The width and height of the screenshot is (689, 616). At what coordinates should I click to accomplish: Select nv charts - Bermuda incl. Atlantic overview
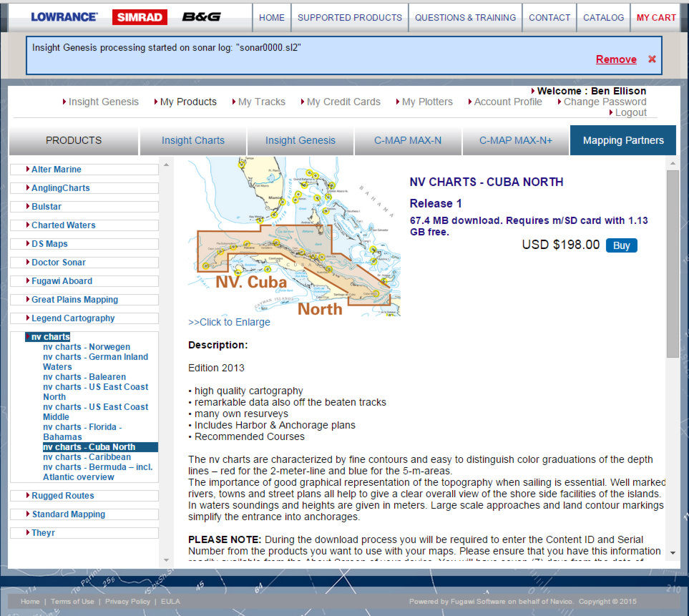pos(98,472)
